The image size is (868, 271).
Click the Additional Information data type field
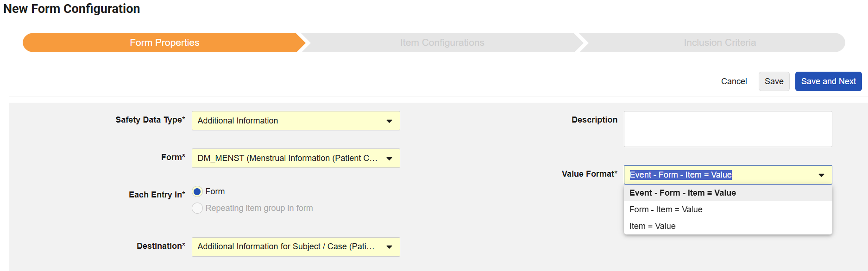pyautogui.click(x=296, y=121)
